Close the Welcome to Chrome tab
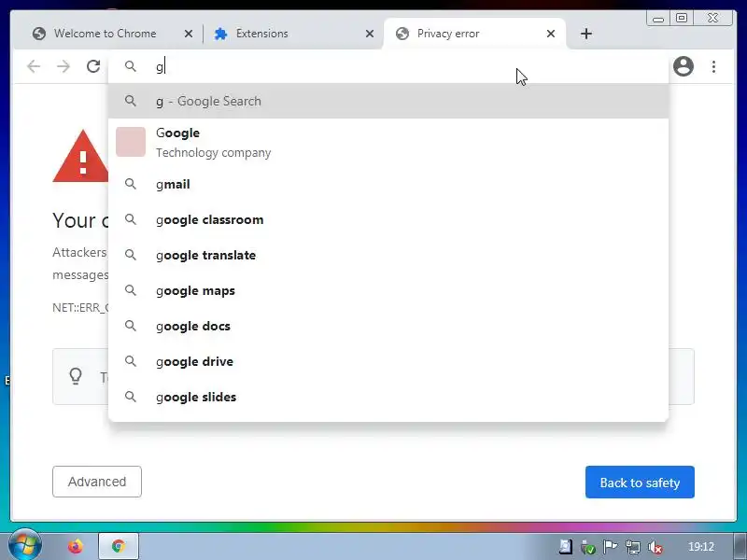747x560 pixels. (x=189, y=34)
